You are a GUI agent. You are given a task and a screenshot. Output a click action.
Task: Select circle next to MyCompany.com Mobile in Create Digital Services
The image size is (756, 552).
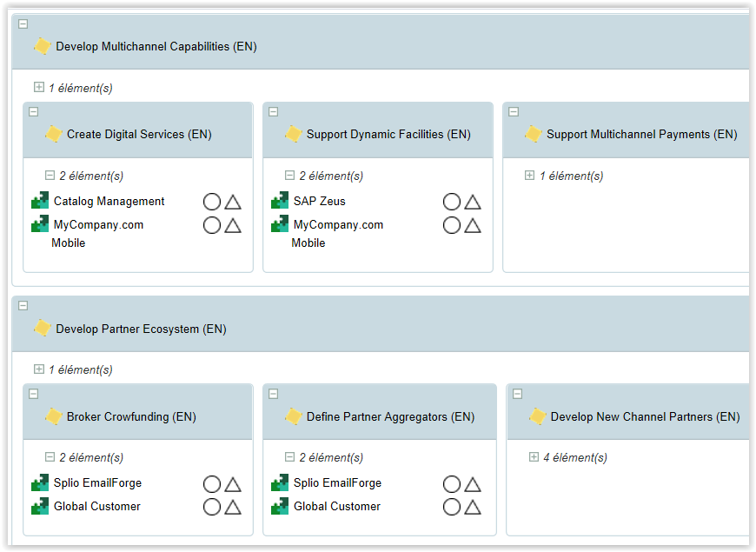pyautogui.click(x=212, y=226)
